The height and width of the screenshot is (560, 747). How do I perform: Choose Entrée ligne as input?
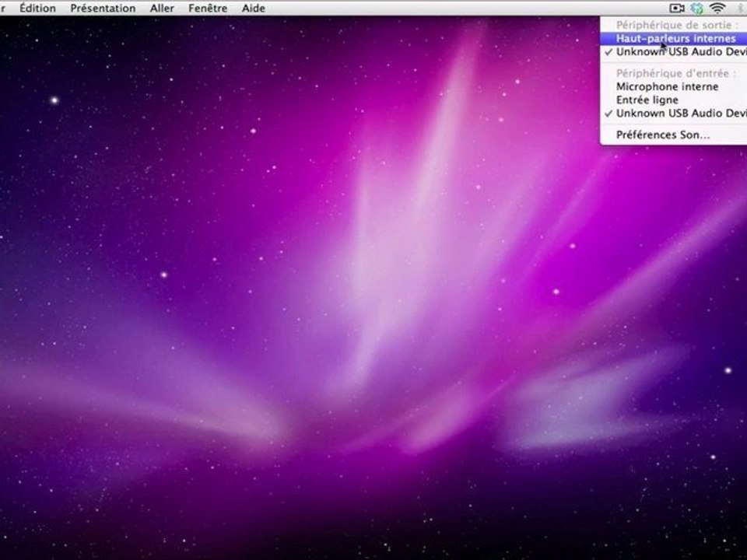674,100
